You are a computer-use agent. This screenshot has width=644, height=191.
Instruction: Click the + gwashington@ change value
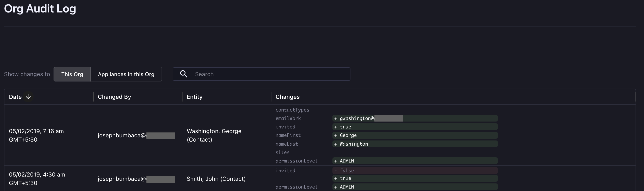tap(415, 118)
